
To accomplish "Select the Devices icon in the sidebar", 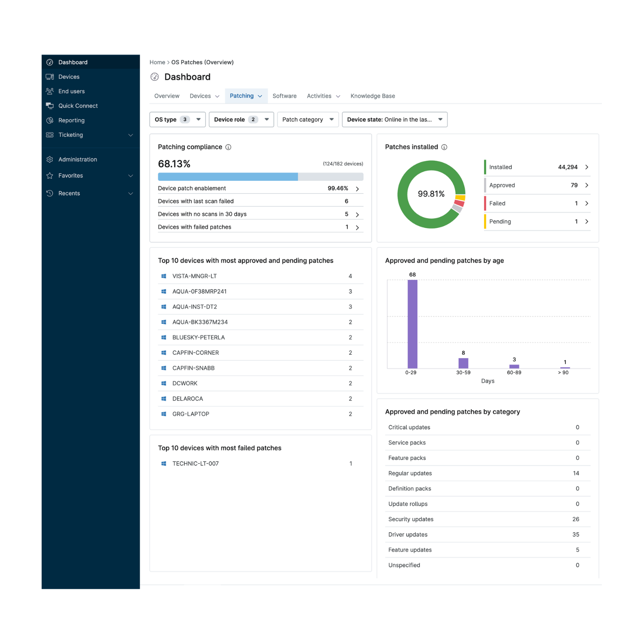I will click(50, 77).
